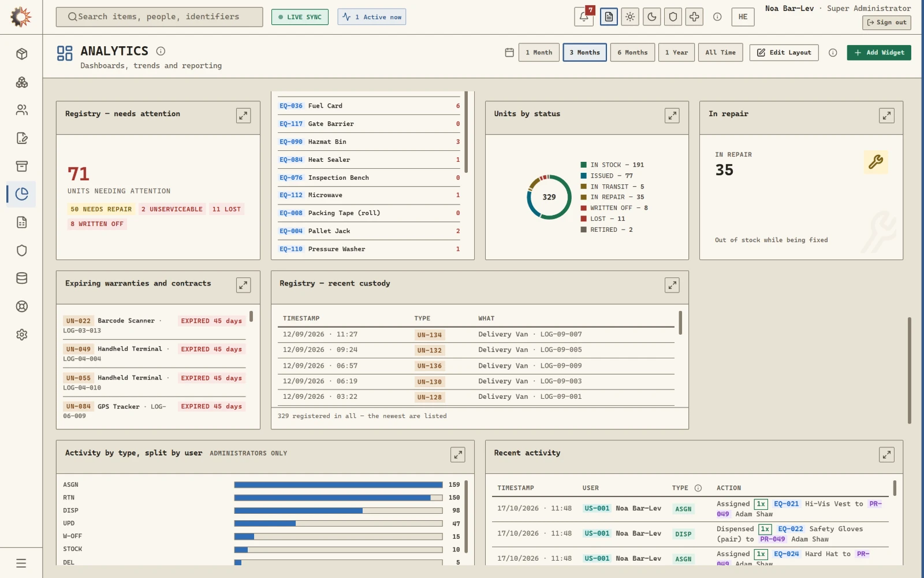Open the stacked cubes icon in the sidebar

(x=22, y=82)
